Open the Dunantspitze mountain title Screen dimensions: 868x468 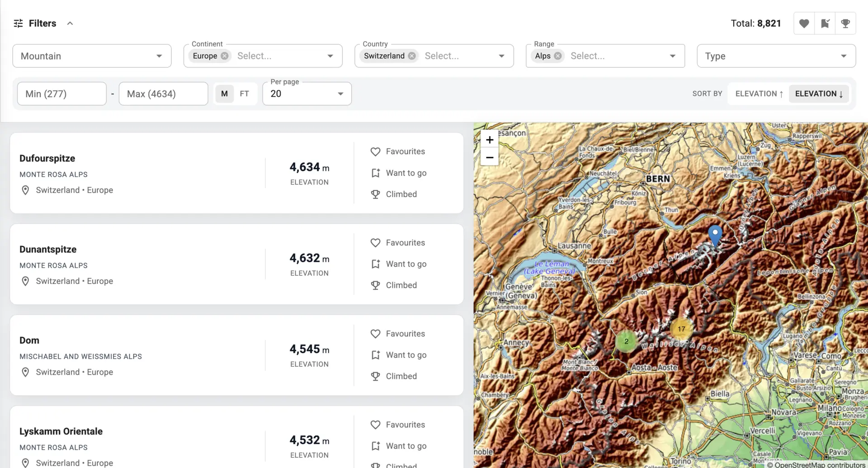pos(48,249)
